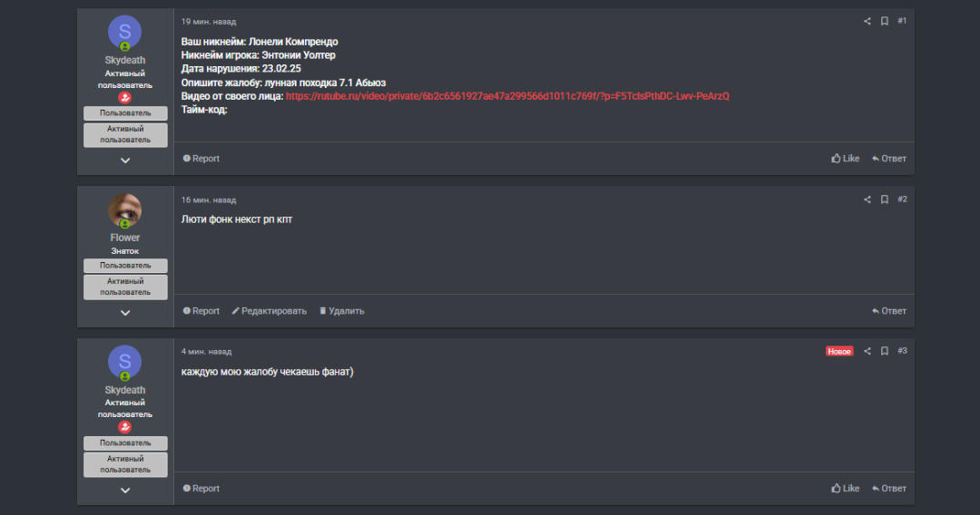Reply to post #2 with Ответ
Viewport: 980px width, 515px height.
[x=888, y=311]
